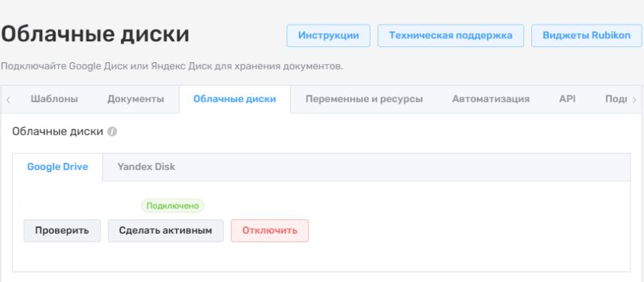The width and height of the screenshot is (644, 282).
Task: Click the Облачные диски page heading
Action: pyautogui.click(x=96, y=35)
